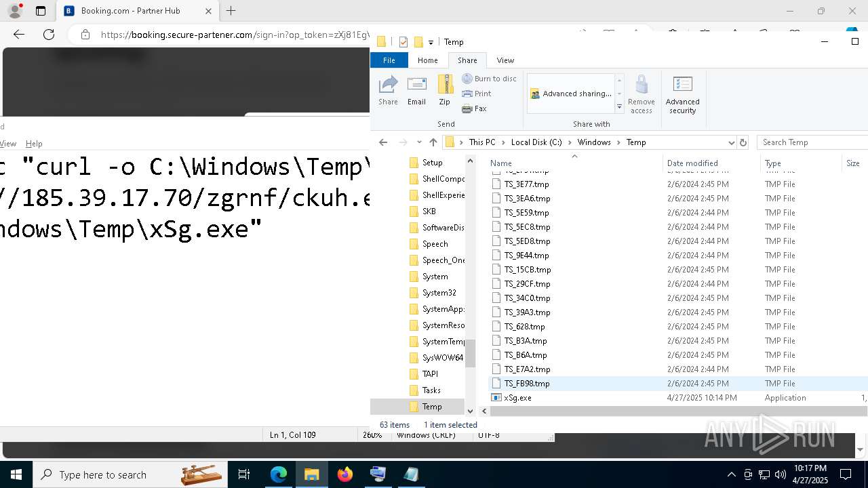Screen dimensions: 868x488
Task: Select the Speech folder in the navigation pane
Action: pos(435,244)
